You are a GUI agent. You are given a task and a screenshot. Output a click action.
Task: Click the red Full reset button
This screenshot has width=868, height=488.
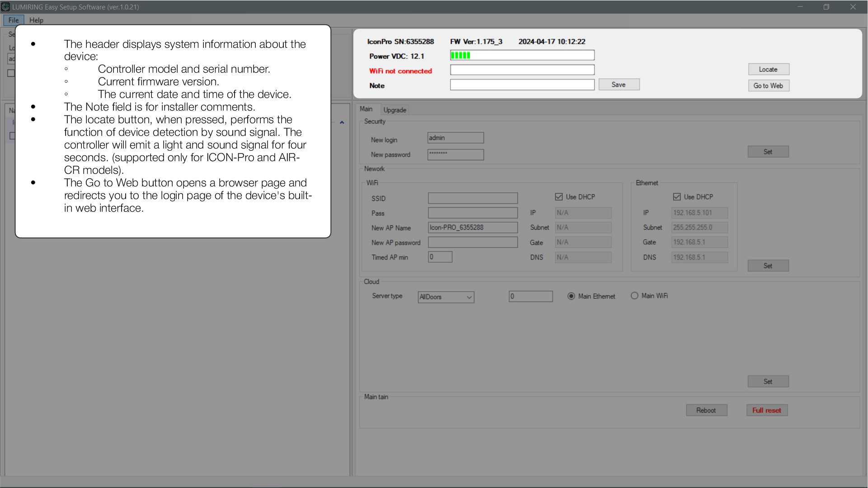(x=767, y=410)
